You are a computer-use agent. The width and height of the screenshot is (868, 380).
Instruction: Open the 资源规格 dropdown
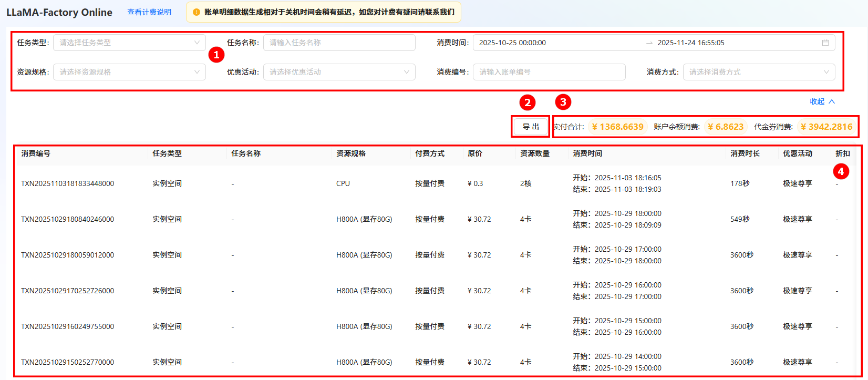click(x=129, y=72)
